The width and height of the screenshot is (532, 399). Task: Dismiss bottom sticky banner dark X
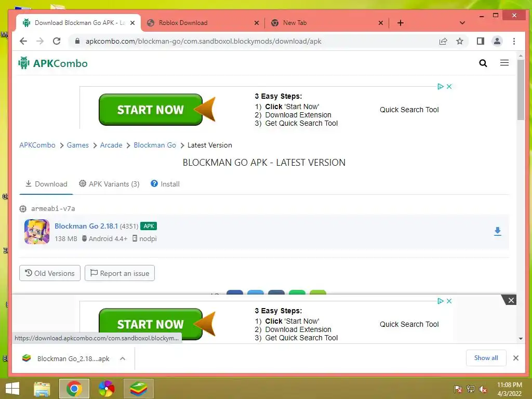(x=510, y=300)
